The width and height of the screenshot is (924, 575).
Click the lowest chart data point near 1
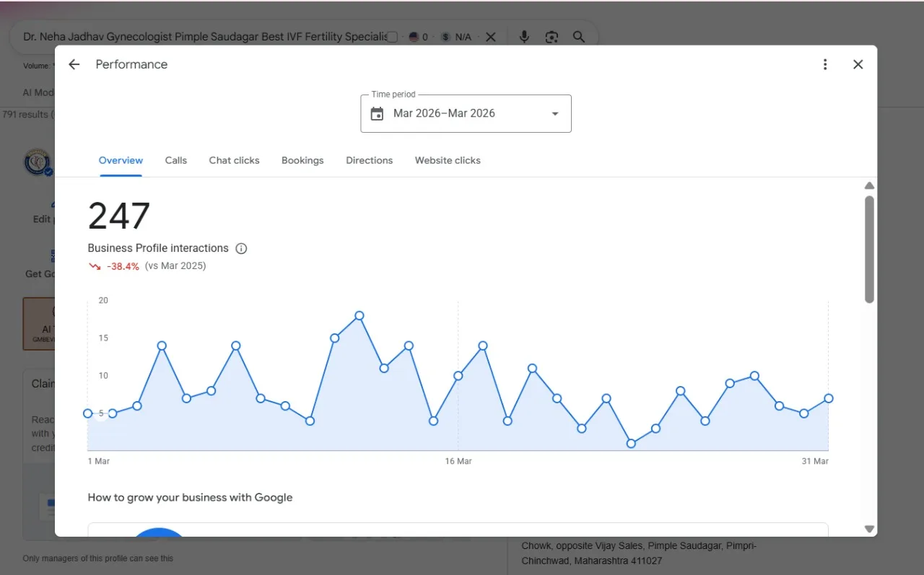pyautogui.click(x=631, y=444)
